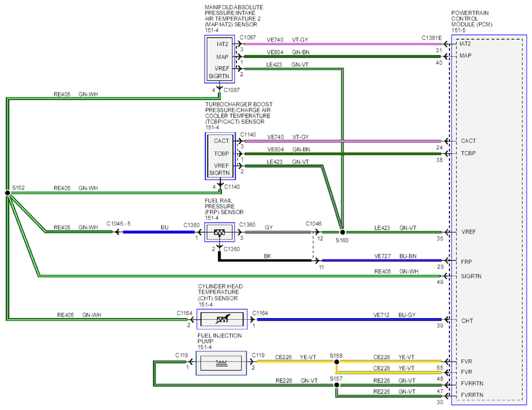Click the S158 splice dot

click(336, 362)
